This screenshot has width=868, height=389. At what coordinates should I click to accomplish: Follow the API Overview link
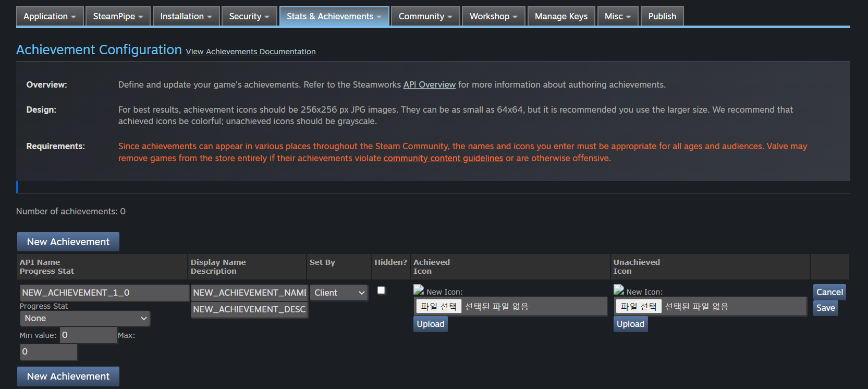(x=430, y=84)
